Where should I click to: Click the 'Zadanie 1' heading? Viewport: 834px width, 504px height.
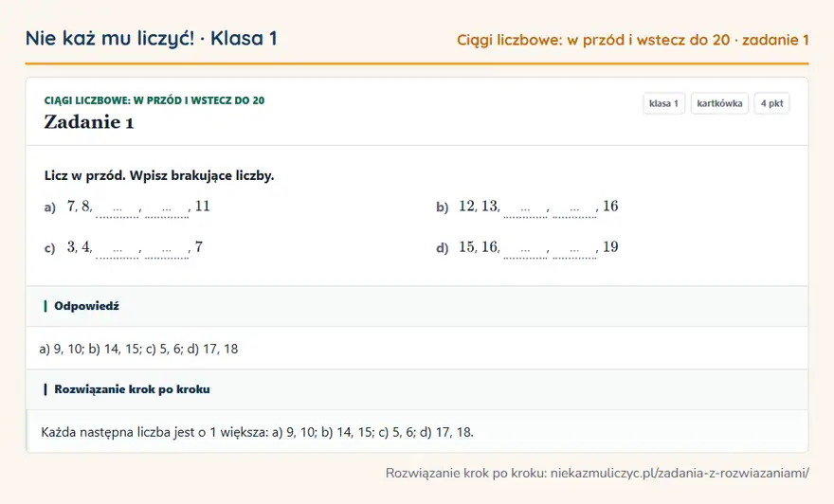[89, 122]
